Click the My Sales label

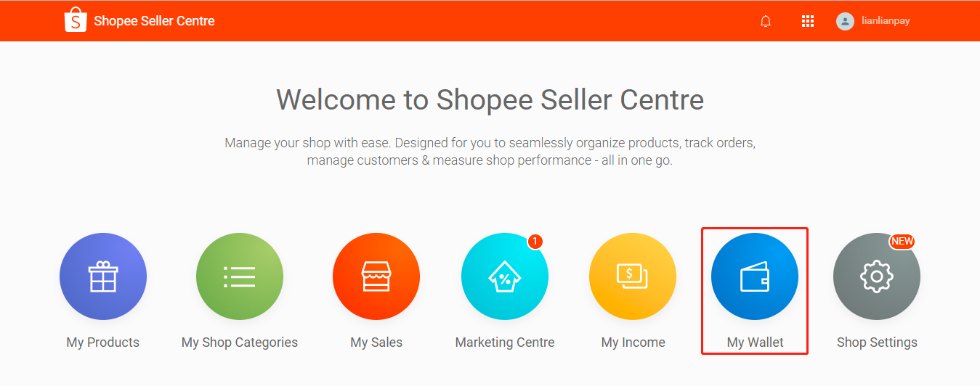pos(376,342)
